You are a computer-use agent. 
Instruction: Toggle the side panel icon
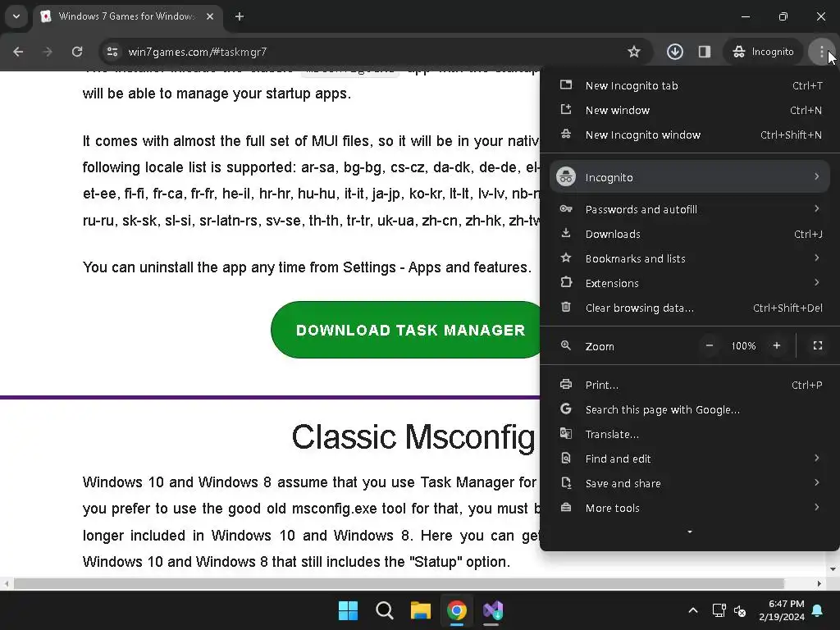[705, 52]
